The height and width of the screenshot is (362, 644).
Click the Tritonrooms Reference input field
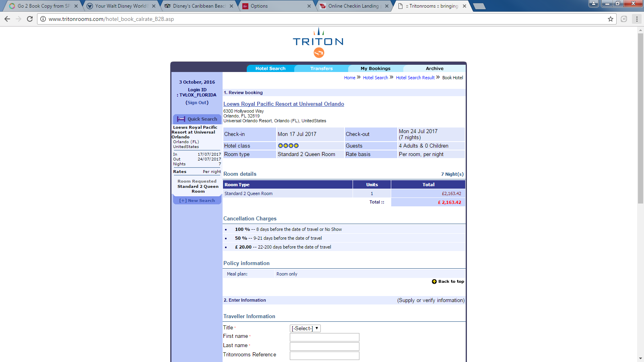coord(324,356)
